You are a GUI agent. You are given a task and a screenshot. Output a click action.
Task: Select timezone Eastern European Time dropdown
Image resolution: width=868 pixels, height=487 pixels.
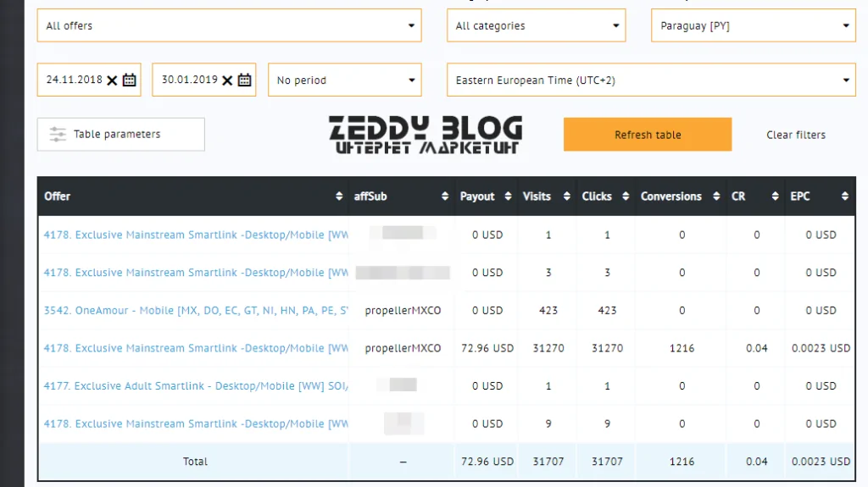pyautogui.click(x=650, y=80)
